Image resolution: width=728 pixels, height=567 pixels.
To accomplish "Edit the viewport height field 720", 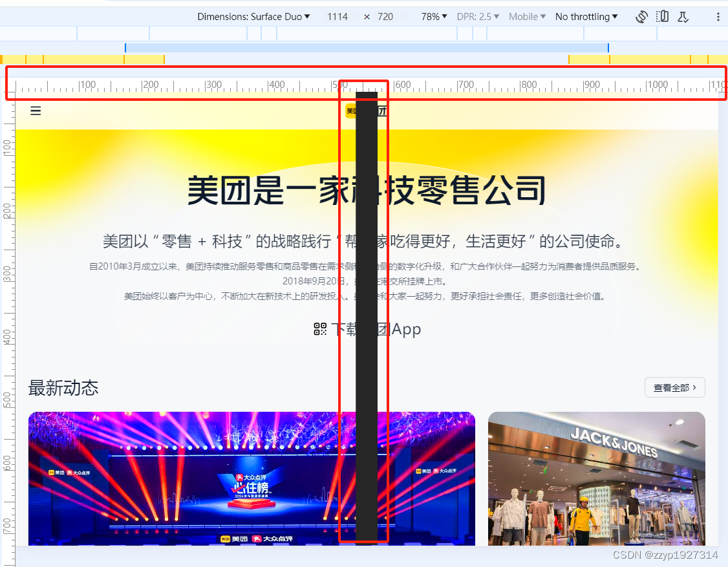I will 385,17.
